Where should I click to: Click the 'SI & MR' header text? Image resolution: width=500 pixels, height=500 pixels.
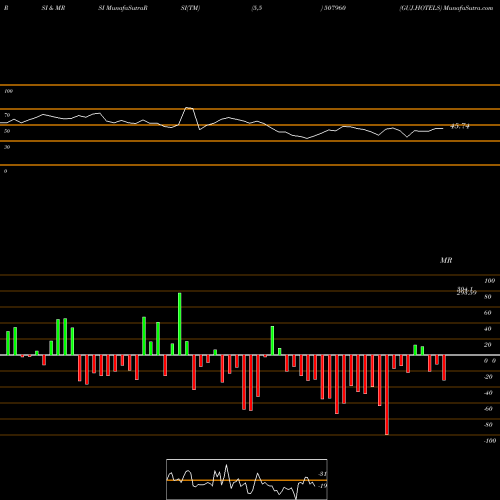pyautogui.click(x=53, y=8)
